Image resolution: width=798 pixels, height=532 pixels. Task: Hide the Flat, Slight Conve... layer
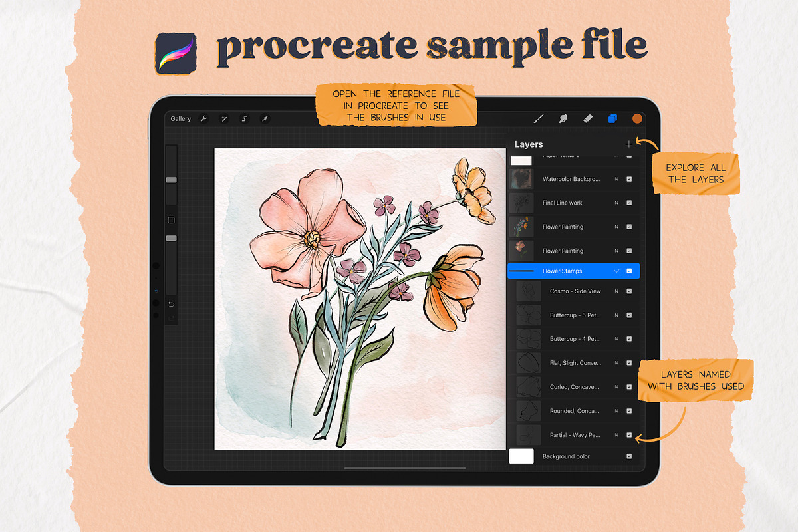tap(629, 363)
